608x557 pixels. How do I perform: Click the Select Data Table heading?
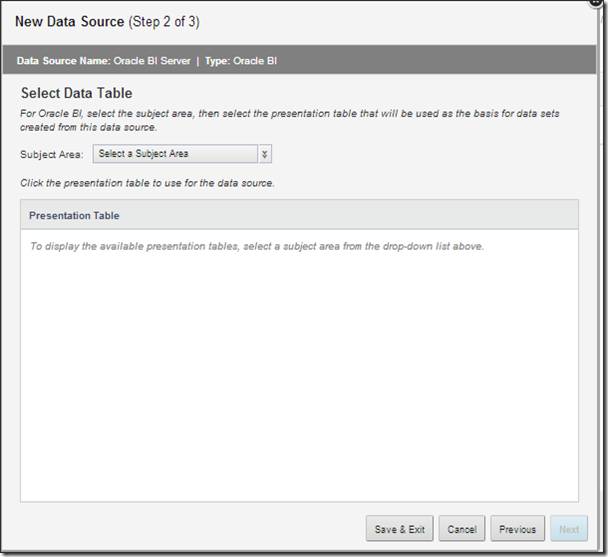click(x=76, y=93)
